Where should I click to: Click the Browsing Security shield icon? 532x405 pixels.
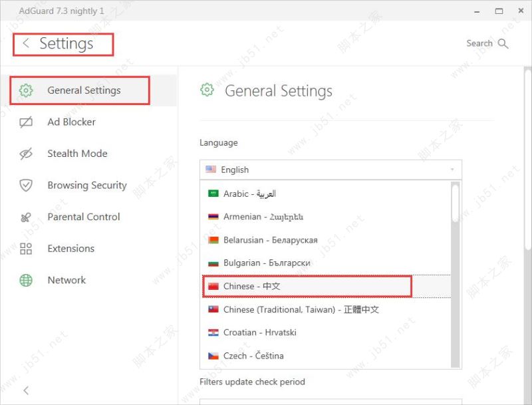[26, 185]
